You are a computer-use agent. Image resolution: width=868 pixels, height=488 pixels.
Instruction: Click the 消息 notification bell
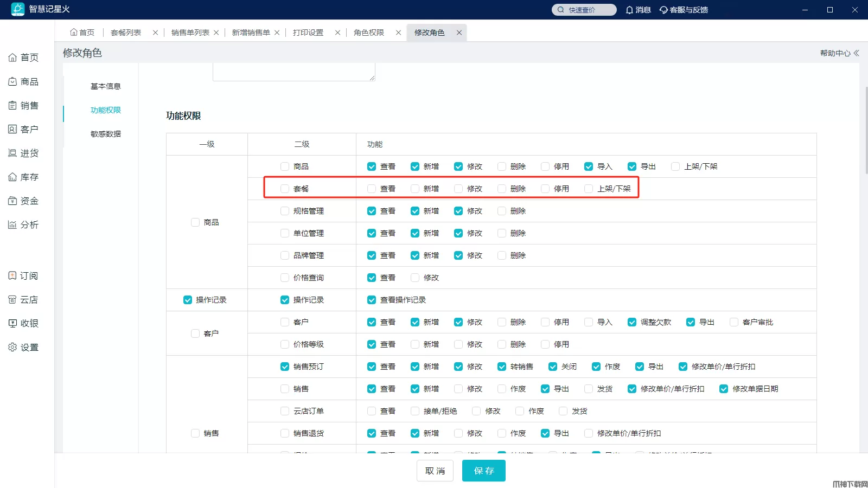(638, 10)
